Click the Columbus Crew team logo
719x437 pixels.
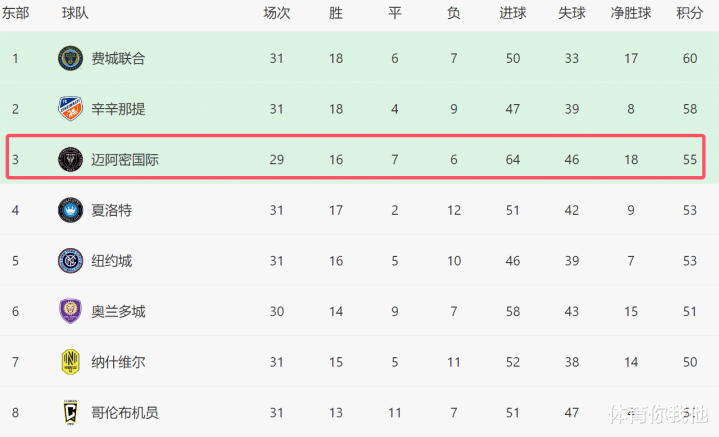(x=71, y=412)
